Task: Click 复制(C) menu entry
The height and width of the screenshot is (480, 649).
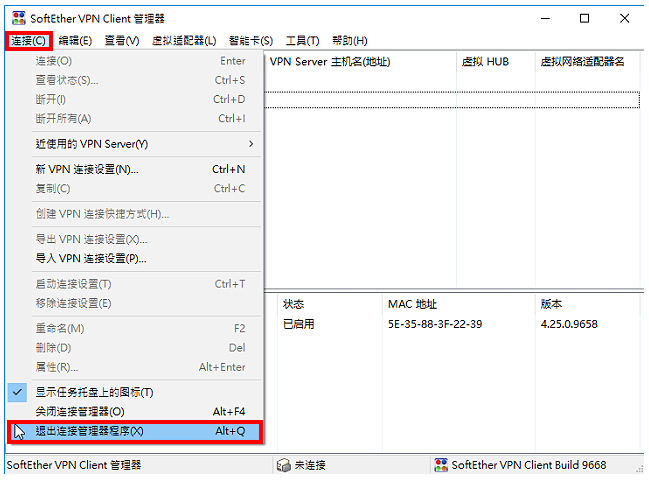Action: point(135,189)
